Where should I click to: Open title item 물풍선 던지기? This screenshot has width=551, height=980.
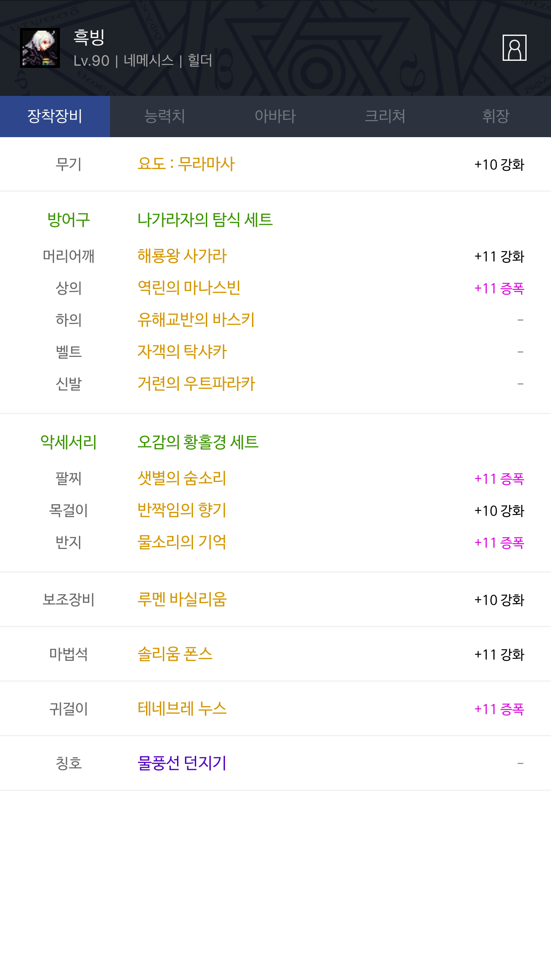coord(182,763)
